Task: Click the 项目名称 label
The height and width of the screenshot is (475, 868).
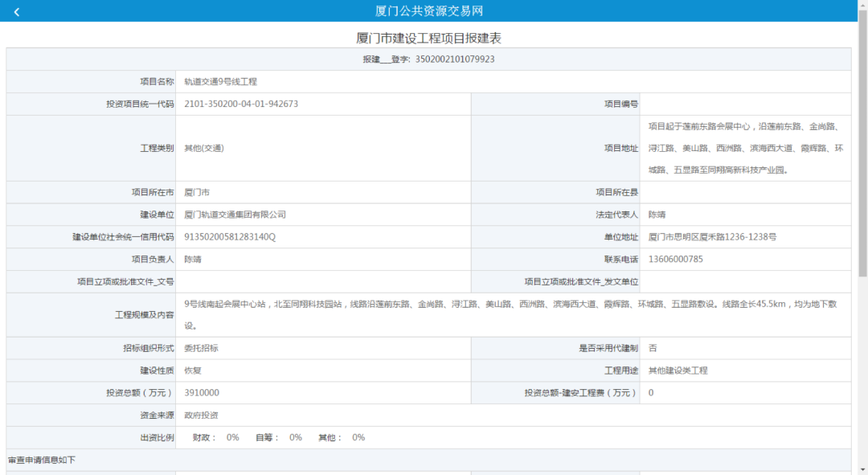Action: pos(157,82)
